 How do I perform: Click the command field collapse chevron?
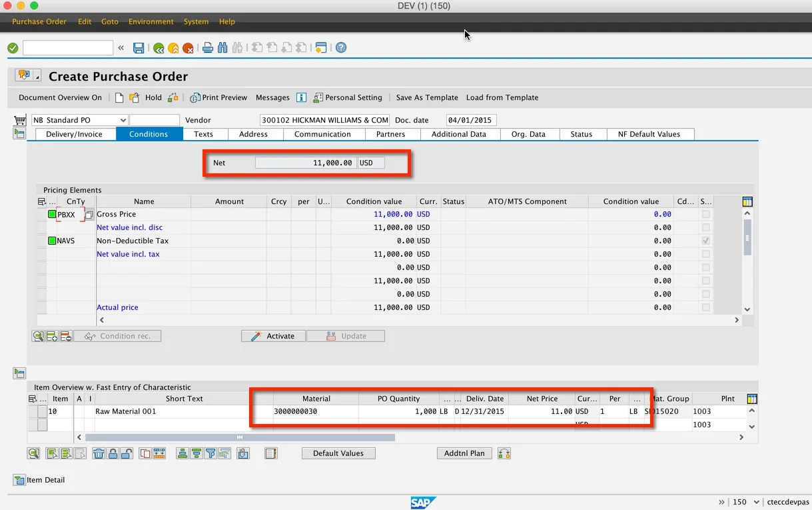point(121,48)
